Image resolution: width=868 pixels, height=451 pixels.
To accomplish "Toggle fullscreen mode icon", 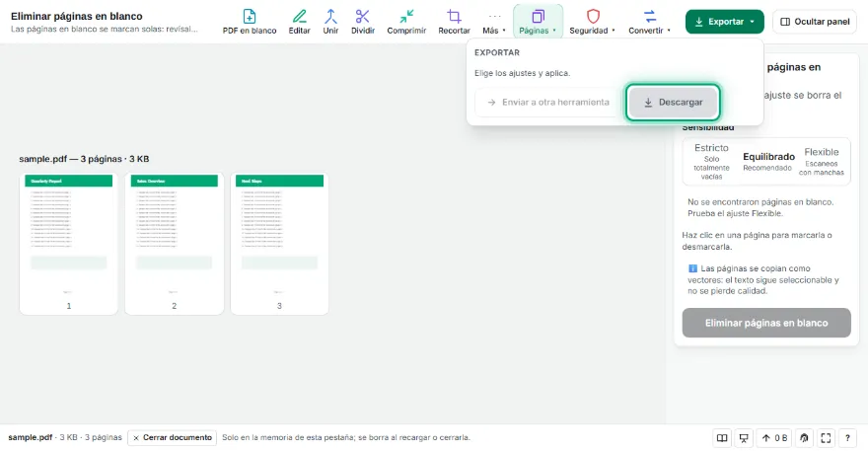I will (x=826, y=438).
